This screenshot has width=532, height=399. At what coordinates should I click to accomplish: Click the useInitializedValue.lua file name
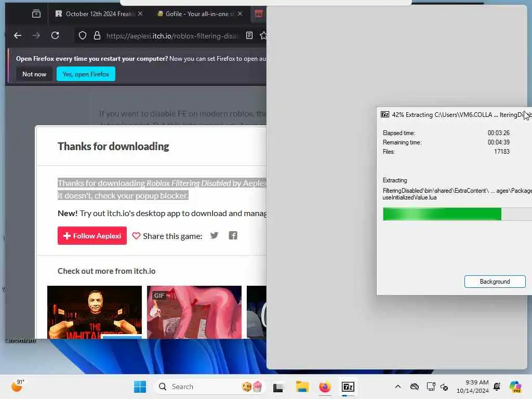tap(409, 197)
